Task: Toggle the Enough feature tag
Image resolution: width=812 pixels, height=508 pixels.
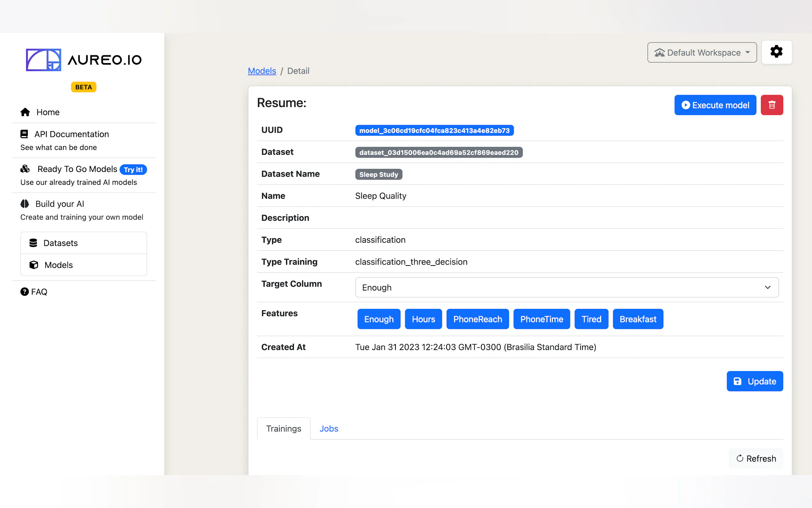Action: coord(378,319)
